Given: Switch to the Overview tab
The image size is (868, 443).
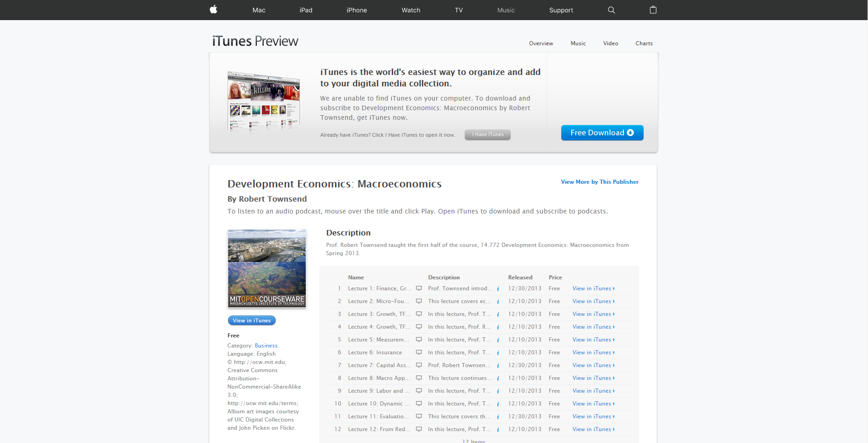Looking at the screenshot, I should (x=541, y=43).
